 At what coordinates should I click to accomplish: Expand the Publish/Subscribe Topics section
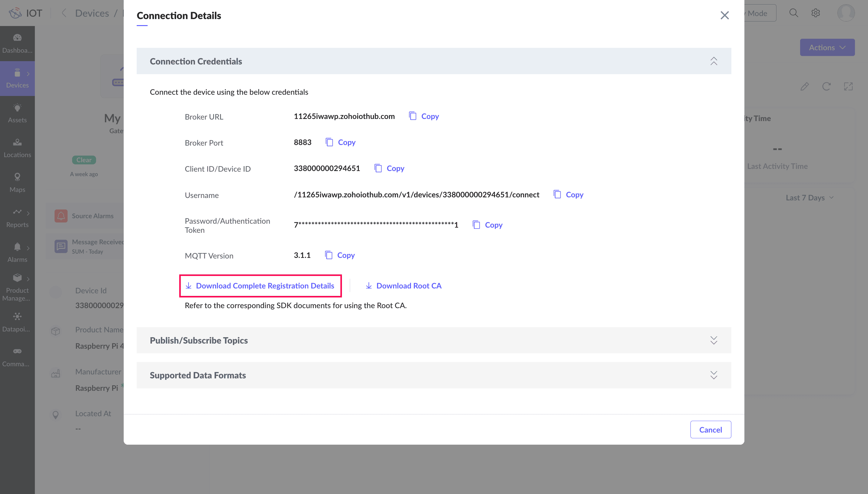coord(713,340)
